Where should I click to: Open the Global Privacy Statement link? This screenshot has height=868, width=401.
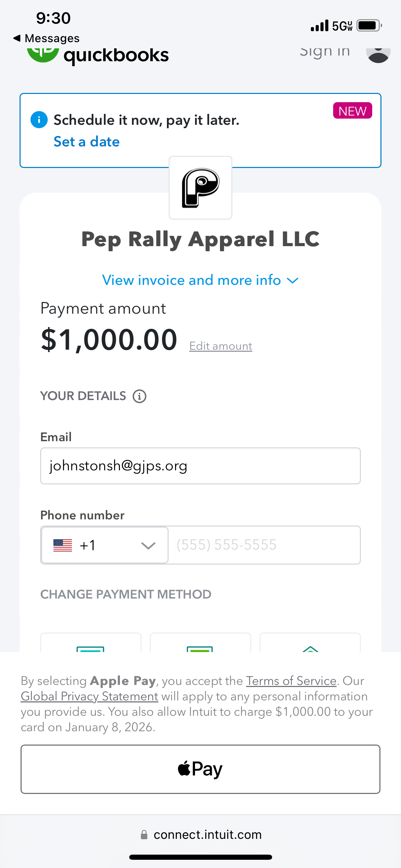click(x=89, y=696)
